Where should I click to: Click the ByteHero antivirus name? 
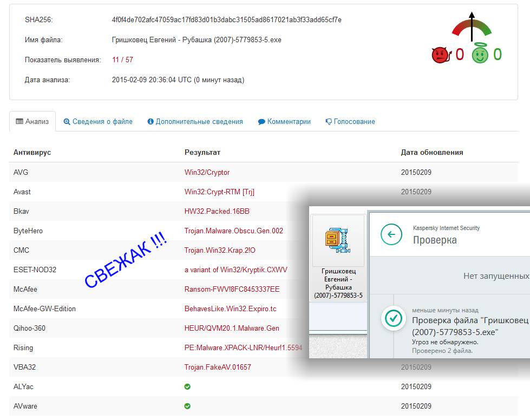pyautogui.click(x=28, y=231)
